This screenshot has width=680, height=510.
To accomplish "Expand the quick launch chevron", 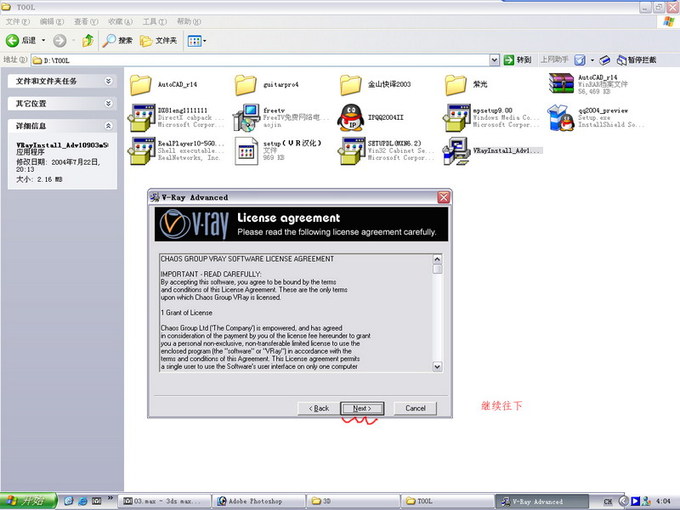I will click(110, 498).
